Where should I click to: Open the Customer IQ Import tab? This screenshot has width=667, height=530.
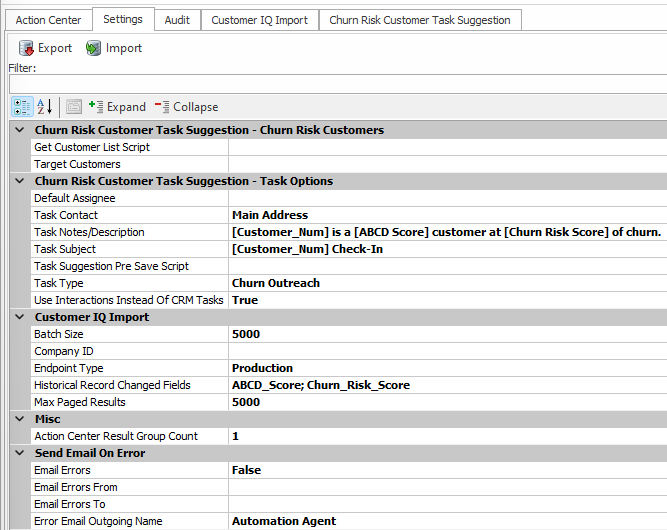click(259, 20)
